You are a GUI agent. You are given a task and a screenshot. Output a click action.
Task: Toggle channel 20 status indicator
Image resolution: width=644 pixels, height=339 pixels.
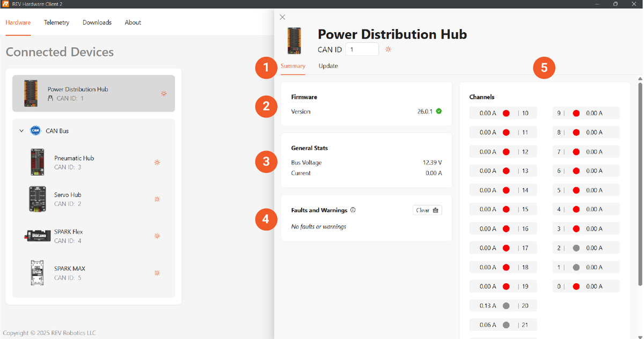click(506, 306)
